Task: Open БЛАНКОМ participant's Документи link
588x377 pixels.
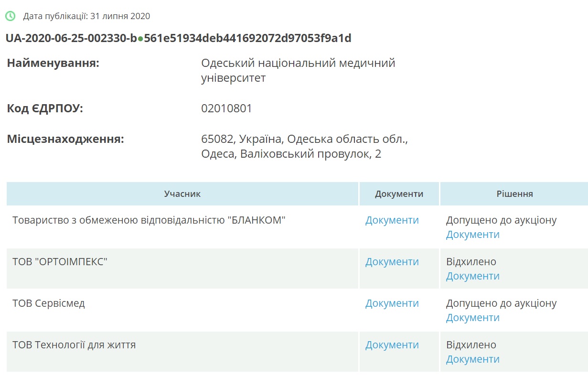Action: pyautogui.click(x=392, y=220)
